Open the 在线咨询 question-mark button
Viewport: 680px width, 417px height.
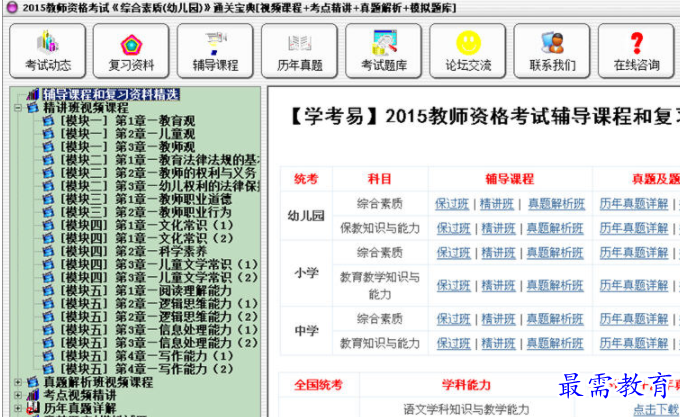tap(636, 51)
